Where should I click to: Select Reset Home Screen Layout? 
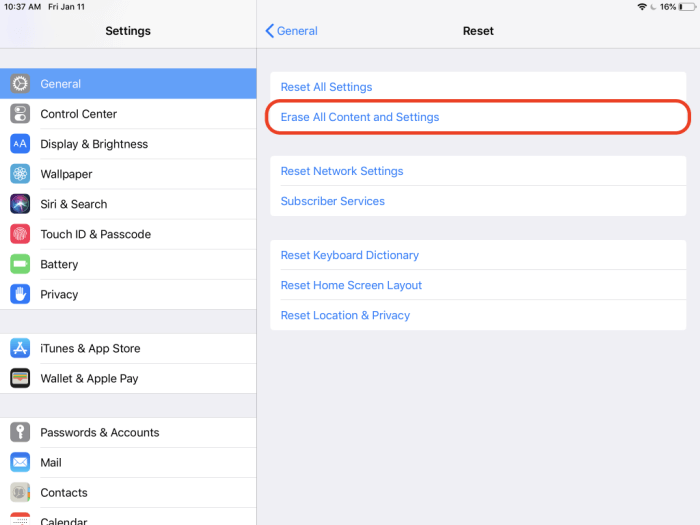351,285
